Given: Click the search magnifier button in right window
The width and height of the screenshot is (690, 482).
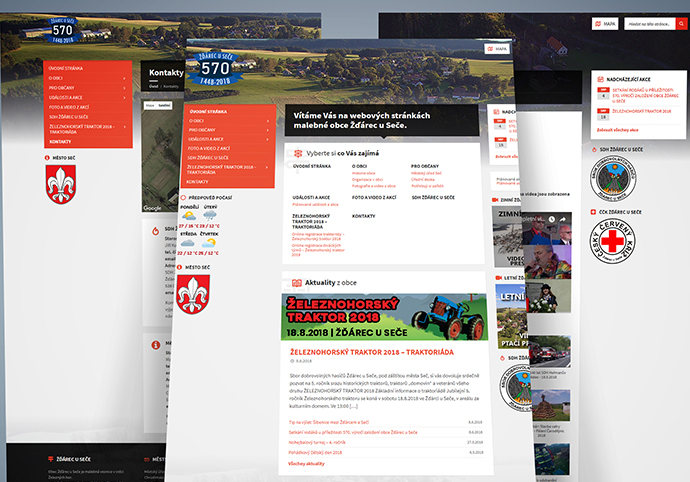Looking at the screenshot, I should pos(681,24).
